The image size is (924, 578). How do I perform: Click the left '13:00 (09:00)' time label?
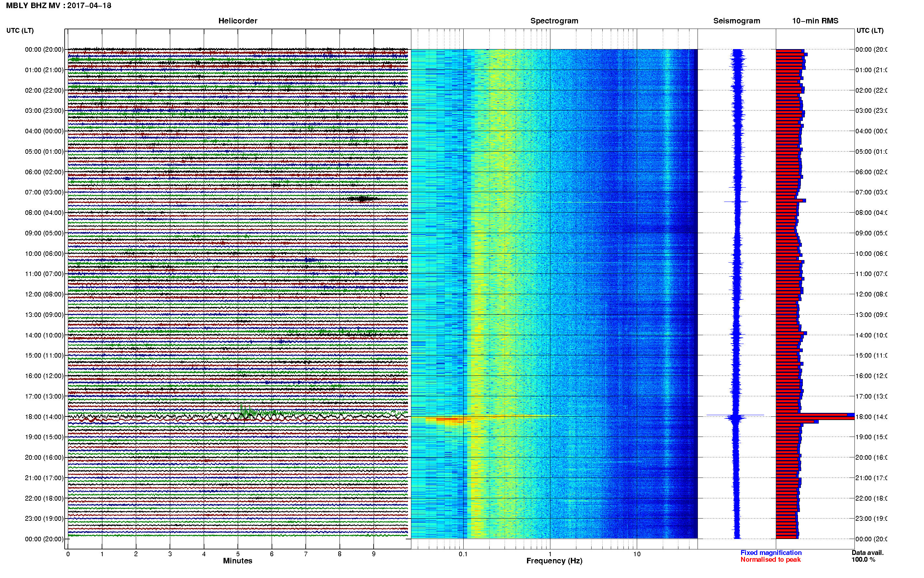click(x=44, y=315)
